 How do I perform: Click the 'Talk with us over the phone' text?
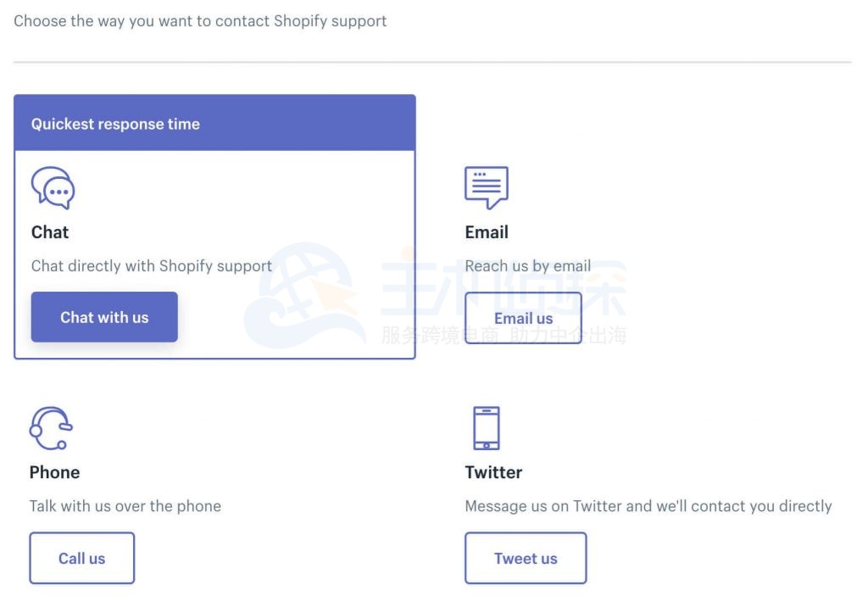(x=125, y=506)
